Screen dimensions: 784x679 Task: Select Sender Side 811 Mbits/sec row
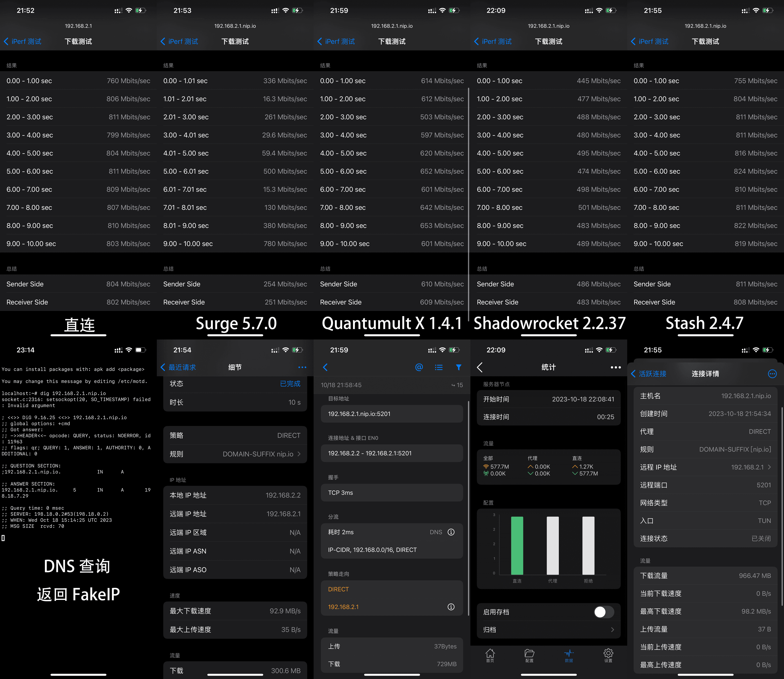click(706, 284)
